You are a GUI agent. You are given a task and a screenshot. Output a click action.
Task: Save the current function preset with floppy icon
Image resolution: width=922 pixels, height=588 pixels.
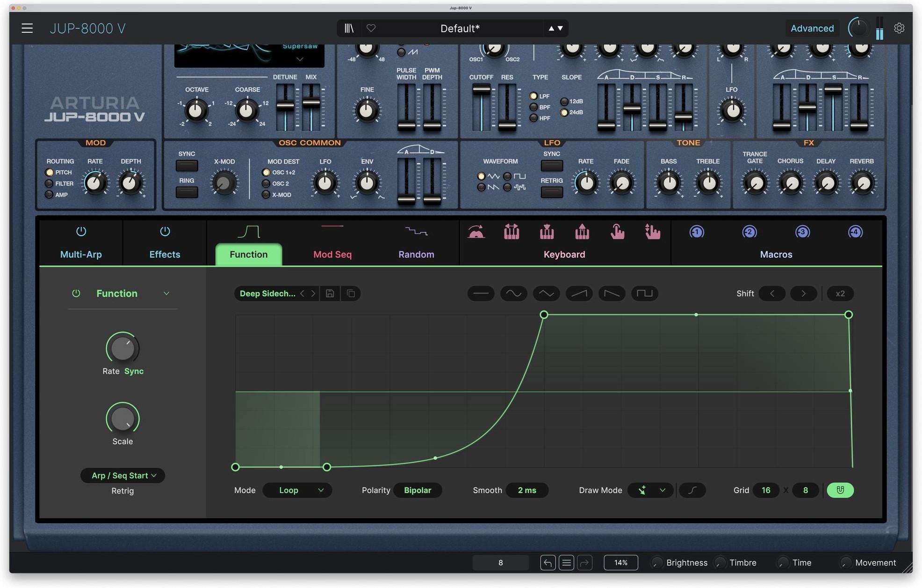tap(330, 294)
